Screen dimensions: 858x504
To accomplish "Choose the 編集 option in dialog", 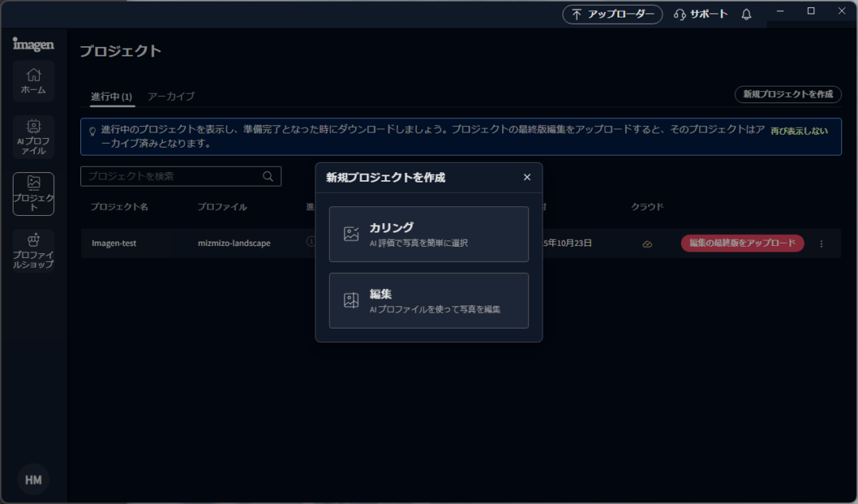I will (428, 301).
